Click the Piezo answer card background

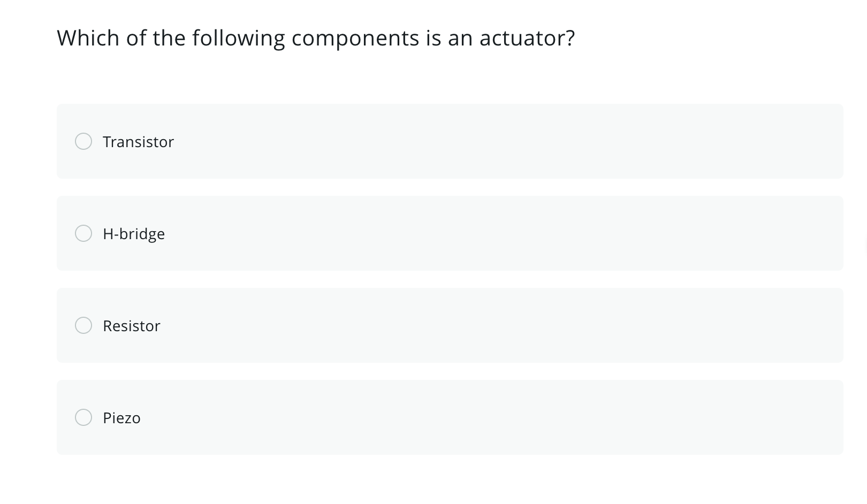482,417
